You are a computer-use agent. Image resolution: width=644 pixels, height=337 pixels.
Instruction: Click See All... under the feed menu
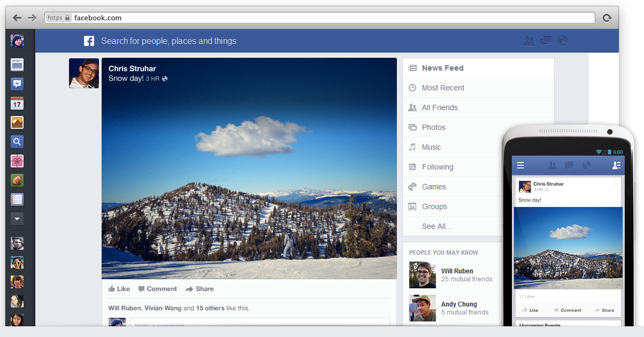436,226
